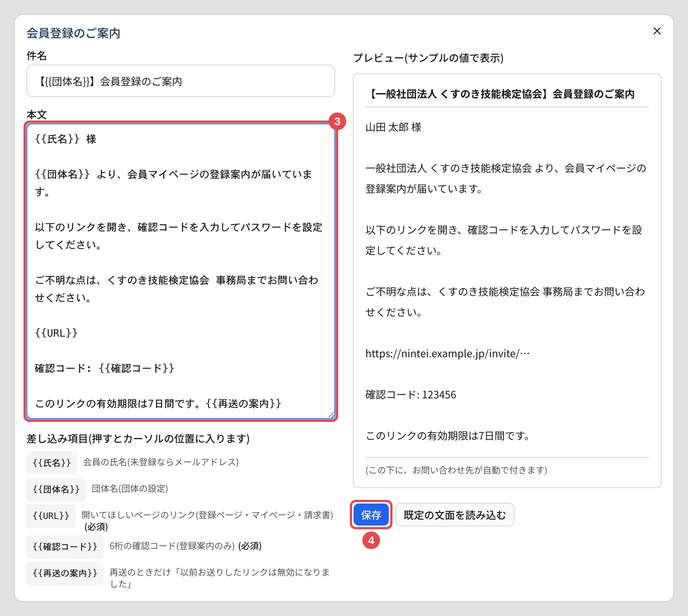This screenshot has height=616, width=688.
Task: Insert the {{団体名}} merge field
Action: pos(56,489)
